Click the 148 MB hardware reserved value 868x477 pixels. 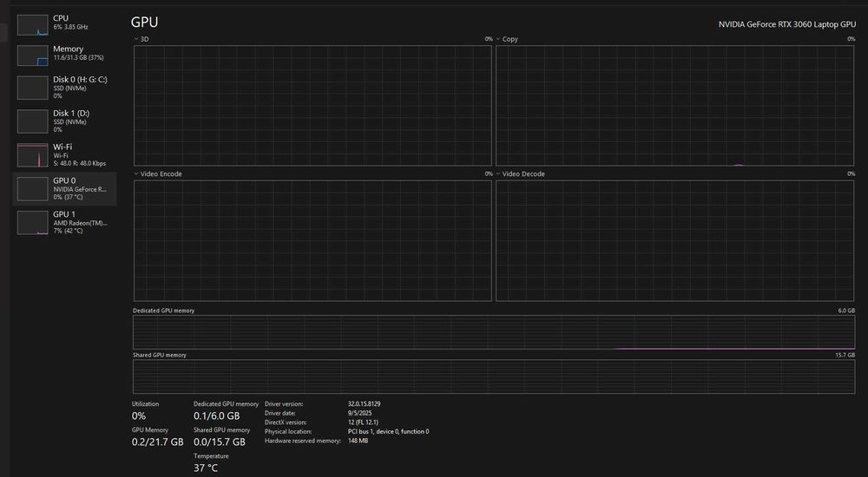pos(358,441)
